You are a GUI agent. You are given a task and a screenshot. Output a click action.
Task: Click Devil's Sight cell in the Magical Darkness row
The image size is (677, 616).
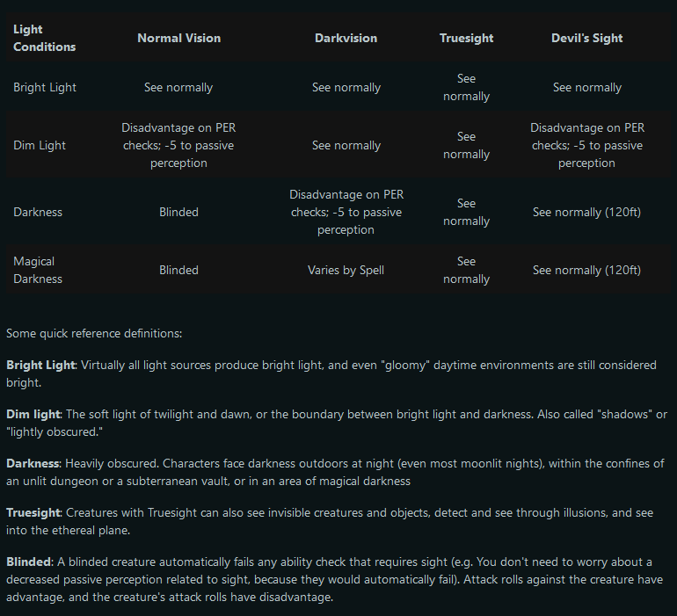click(x=586, y=270)
